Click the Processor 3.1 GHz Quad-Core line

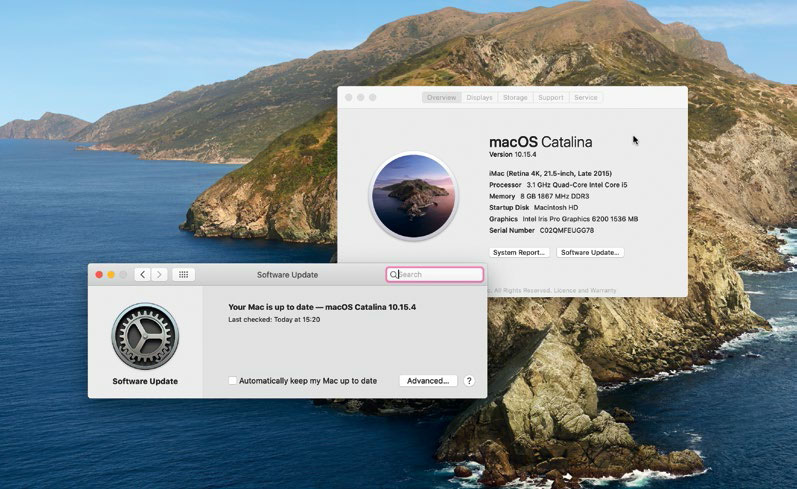[558, 185]
